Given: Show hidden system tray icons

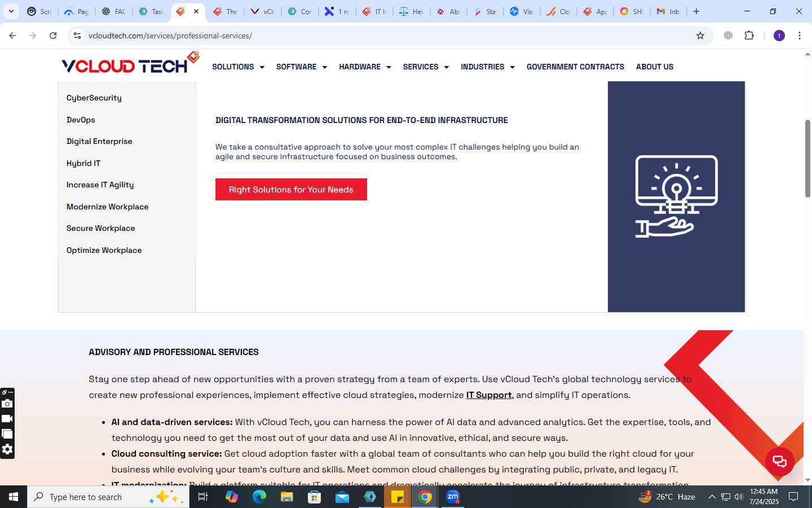Looking at the screenshot, I should click(712, 497).
